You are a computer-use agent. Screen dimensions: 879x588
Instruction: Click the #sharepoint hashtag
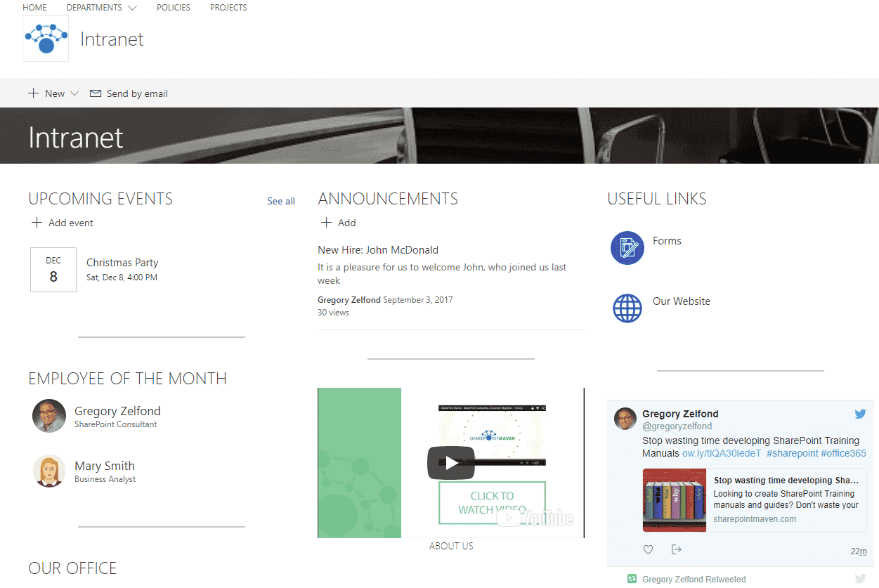pos(792,453)
